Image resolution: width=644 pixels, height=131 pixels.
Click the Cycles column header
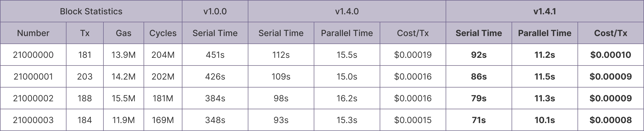(x=163, y=33)
